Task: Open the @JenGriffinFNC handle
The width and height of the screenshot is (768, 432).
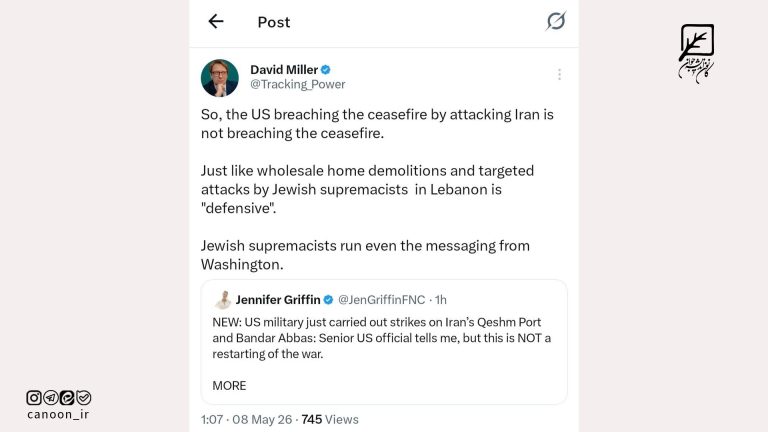Action: (x=382, y=300)
